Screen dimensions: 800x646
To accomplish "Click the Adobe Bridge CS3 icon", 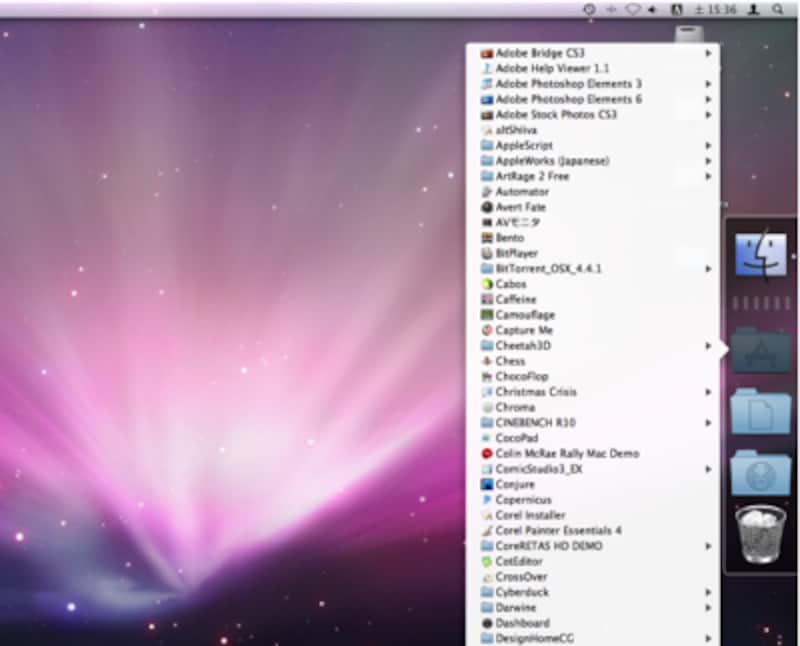I will [x=487, y=53].
